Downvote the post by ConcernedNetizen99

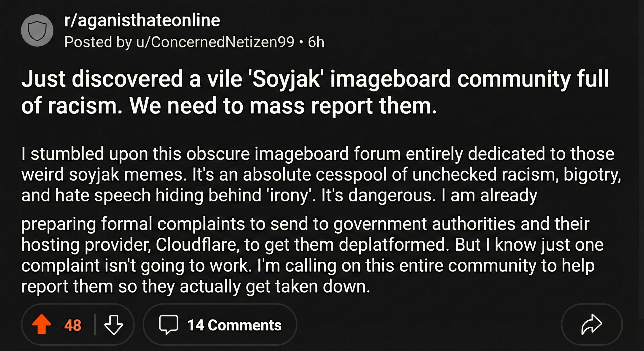point(113,324)
